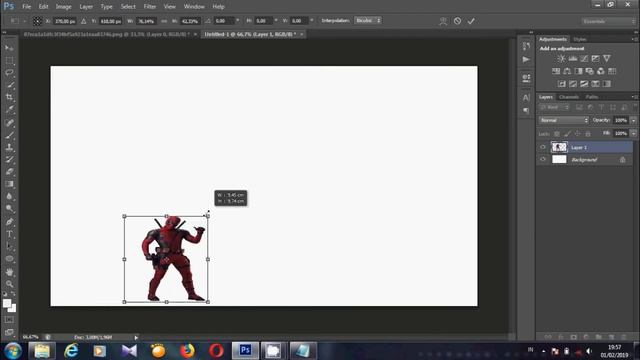This screenshot has height=360, width=640.
Task: Select the Rectangular Marquee tool
Action: 9,61
